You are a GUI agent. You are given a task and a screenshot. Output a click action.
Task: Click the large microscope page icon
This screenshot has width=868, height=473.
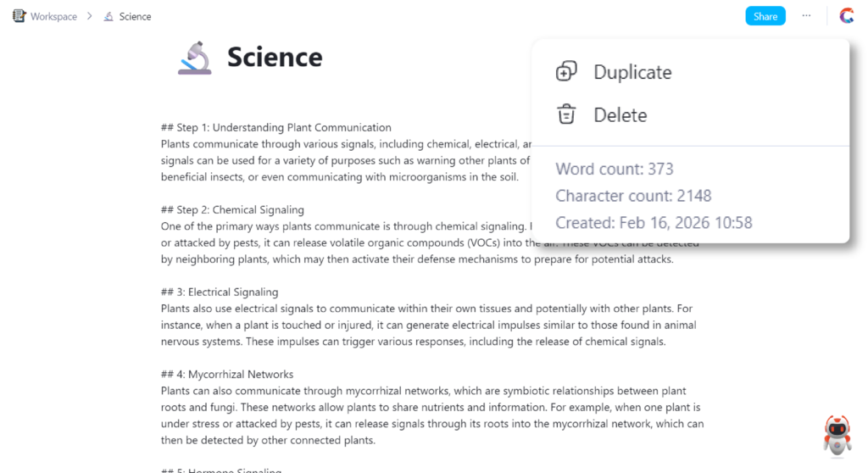(x=194, y=58)
